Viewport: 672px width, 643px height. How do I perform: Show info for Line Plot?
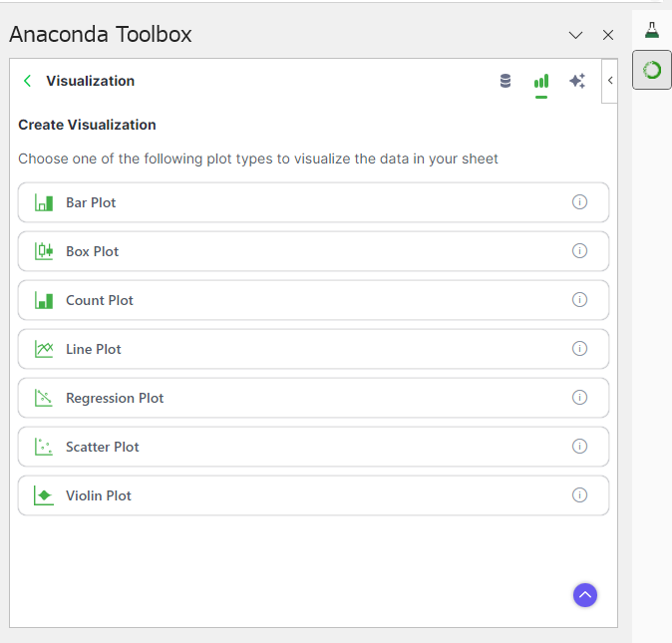[579, 348]
